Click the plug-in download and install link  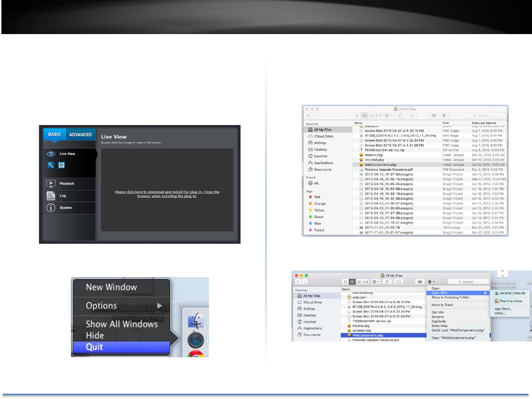click(167, 194)
